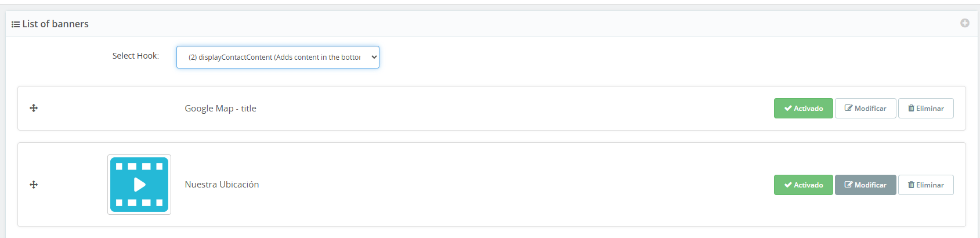Click the pencil edit icon in Google Map row
This screenshot has width=980, height=238.
tap(848, 109)
